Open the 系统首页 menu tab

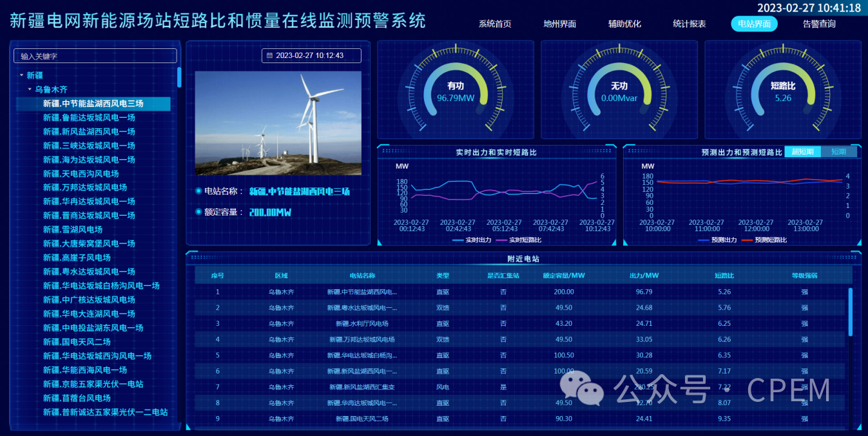point(495,24)
